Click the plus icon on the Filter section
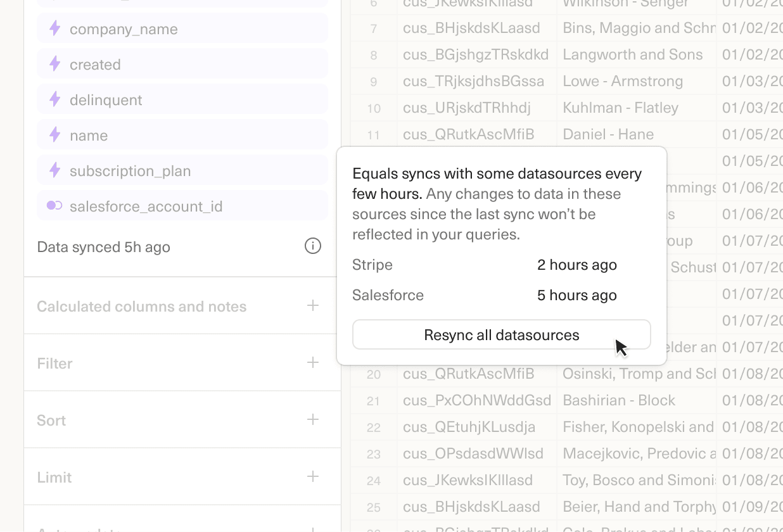This screenshot has width=783, height=532. pos(312,363)
